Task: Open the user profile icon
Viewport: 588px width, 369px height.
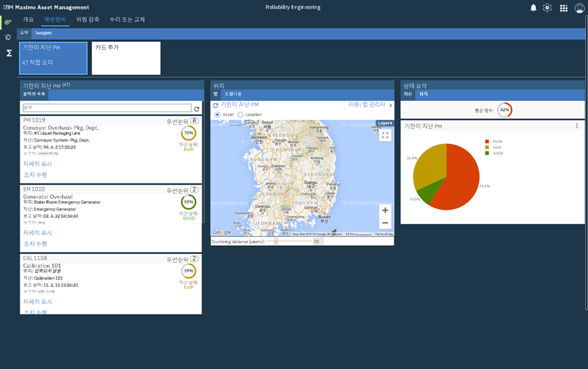Action: [579, 8]
